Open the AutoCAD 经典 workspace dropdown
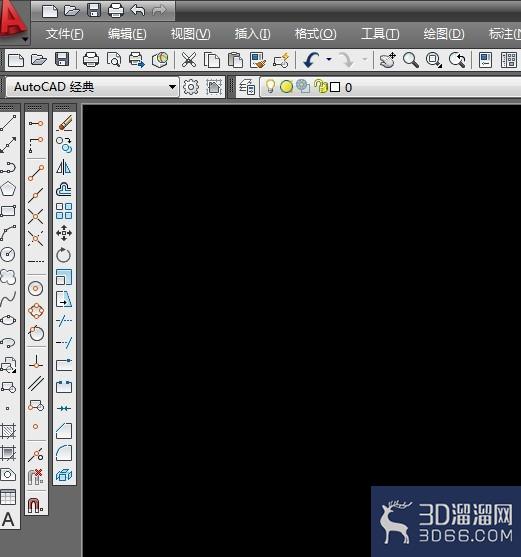 tap(92, 87)
